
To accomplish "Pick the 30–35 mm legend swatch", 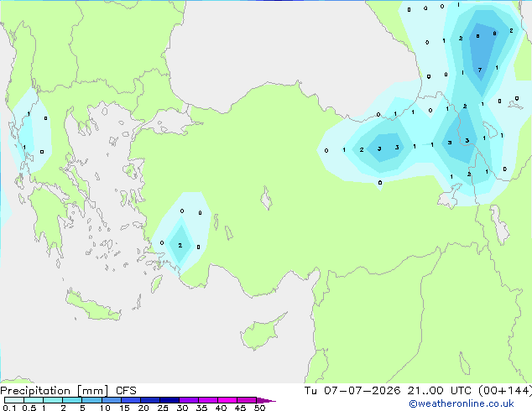I will click(x=188, y=400).
